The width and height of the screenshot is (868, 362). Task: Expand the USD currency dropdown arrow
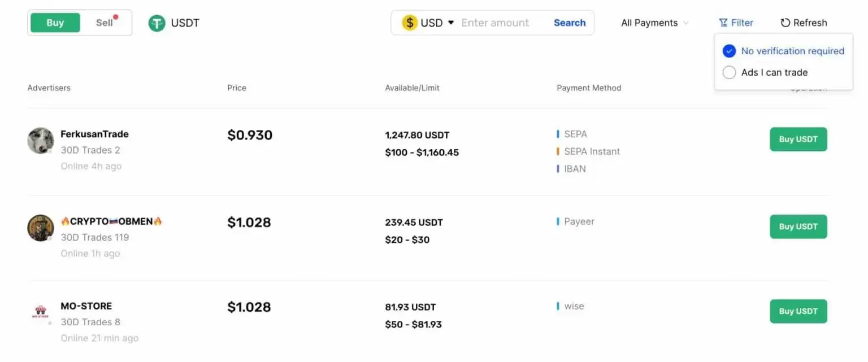tap(451, 23)
